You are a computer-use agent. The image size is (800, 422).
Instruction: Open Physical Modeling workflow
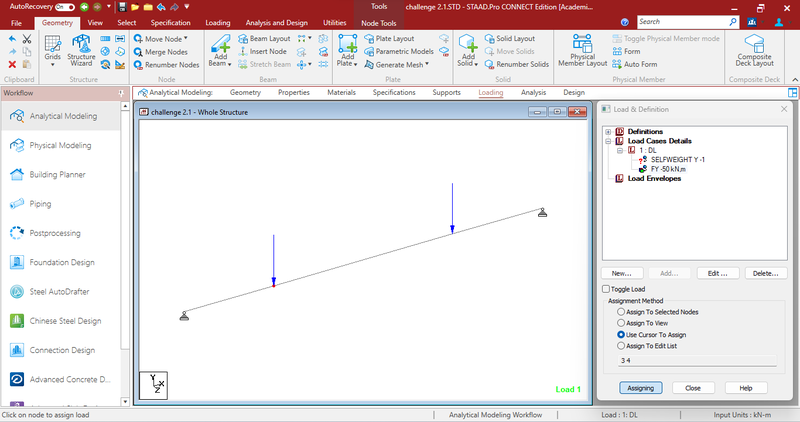click(x=61, y=145)
